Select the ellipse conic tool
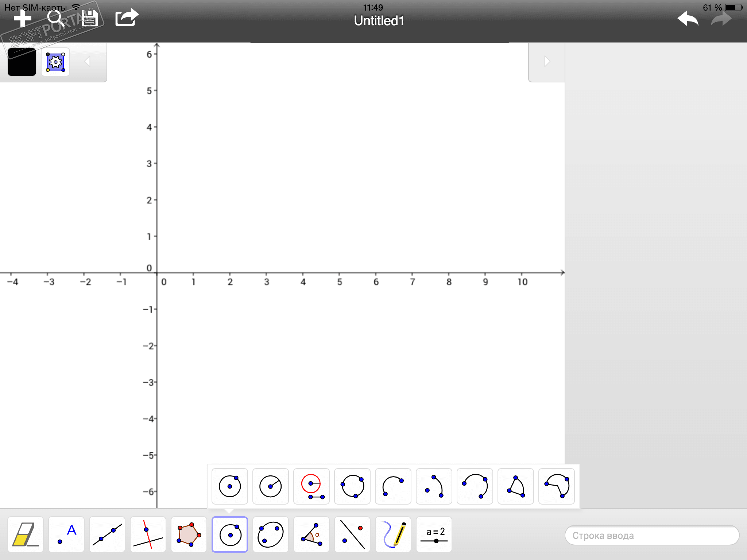The width and height of the screenshot is (747, 560). tap(271, 534)
